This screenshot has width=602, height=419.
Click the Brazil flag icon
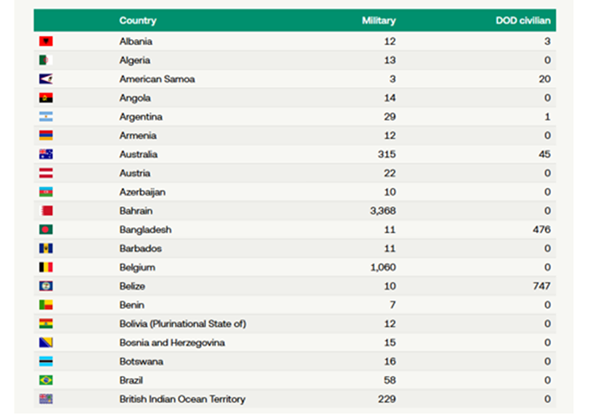pyautogui.click(x=45, y=381)
